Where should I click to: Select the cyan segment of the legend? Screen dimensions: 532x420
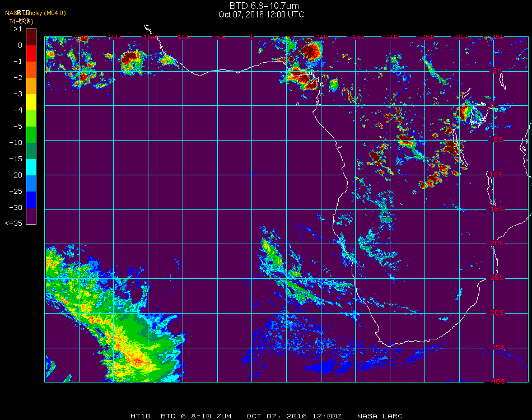[x=31, y=167]
